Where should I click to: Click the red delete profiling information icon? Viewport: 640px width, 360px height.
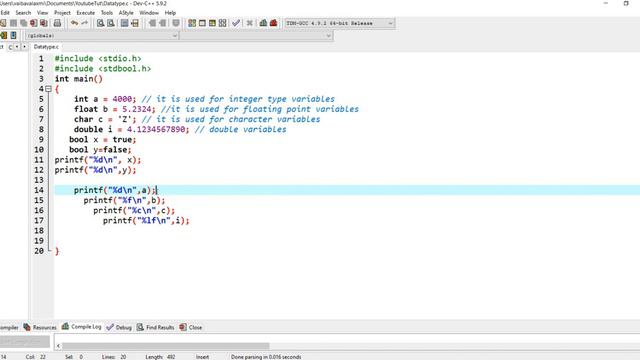click(x=273, y=23)
